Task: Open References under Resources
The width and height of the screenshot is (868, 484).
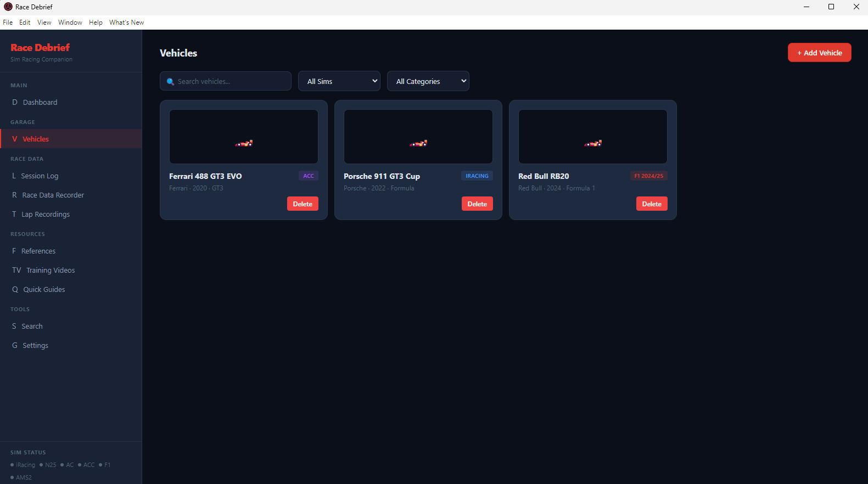Action: coord(71,251)
